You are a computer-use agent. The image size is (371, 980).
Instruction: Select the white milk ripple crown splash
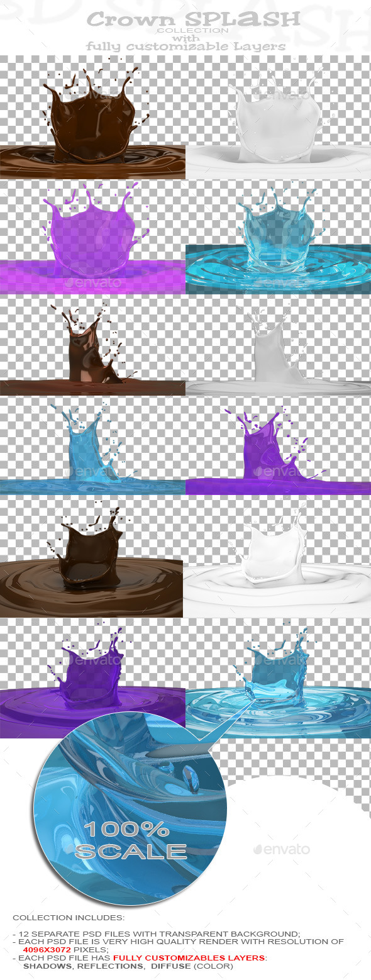277,558
